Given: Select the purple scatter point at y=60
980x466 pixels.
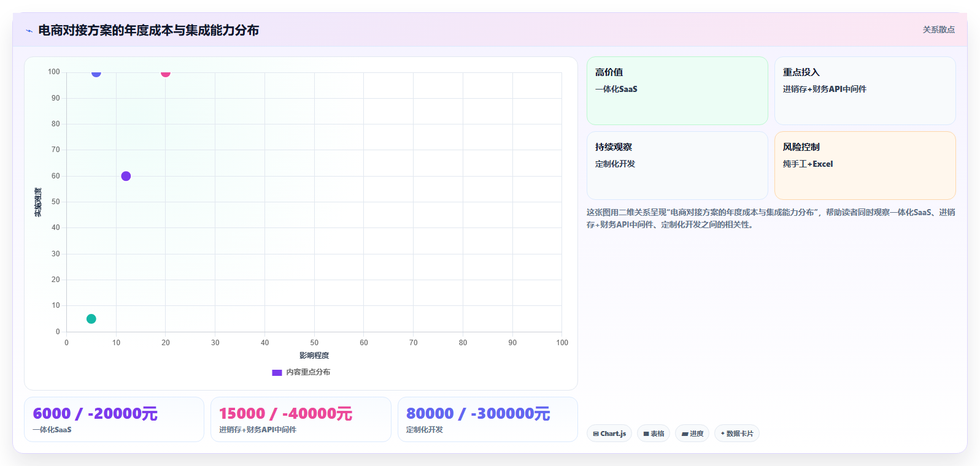Looking at the screenshot, I should pos(126,176).
